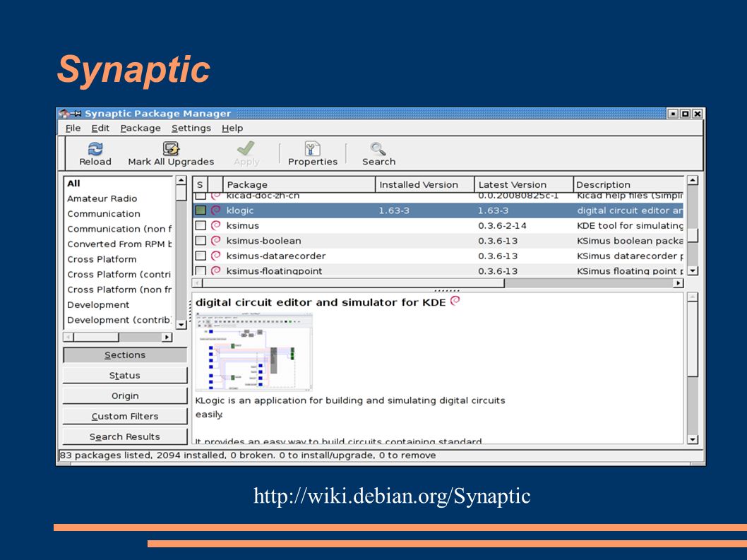747x560 pixels.
Task: Toggle the ksimus-floatingpoint status checkbox
Action: click(201, 270)
